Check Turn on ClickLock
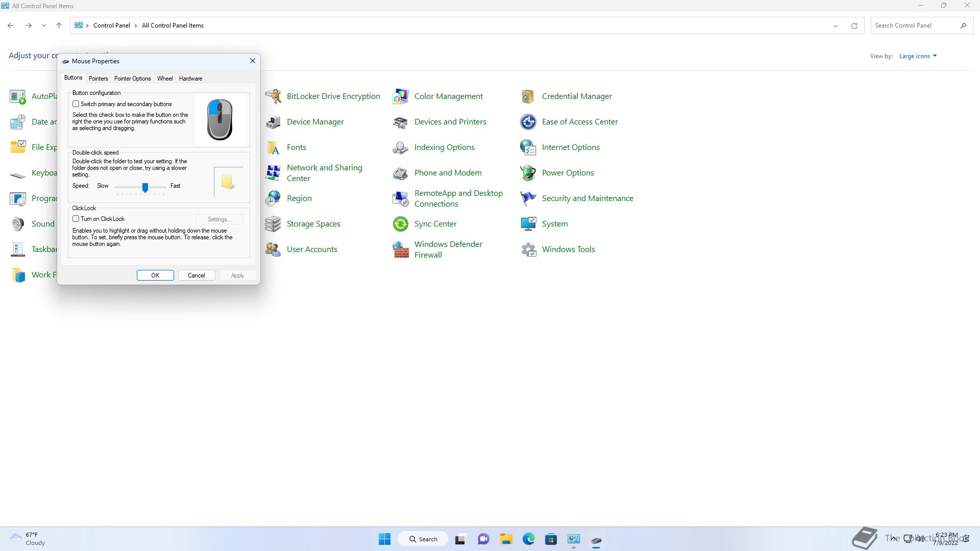The height and width of the screenshot is (551, 980). coord(76,219)
